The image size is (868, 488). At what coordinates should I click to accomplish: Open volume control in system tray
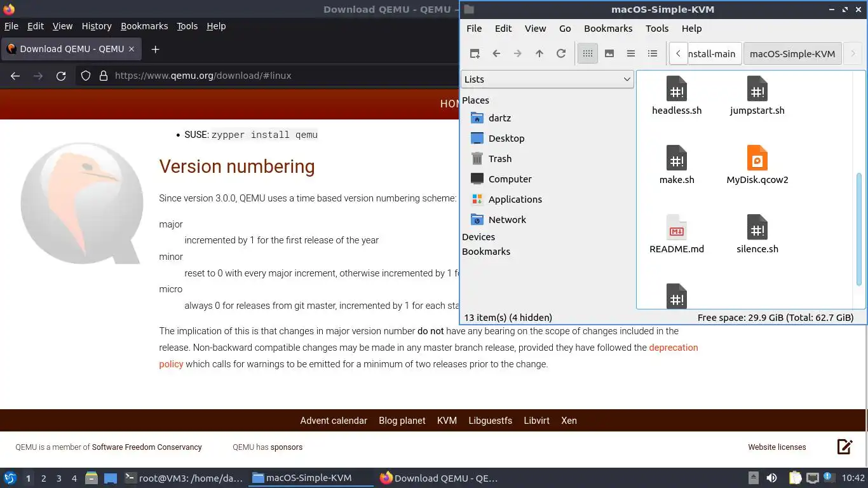pos(771,478)
